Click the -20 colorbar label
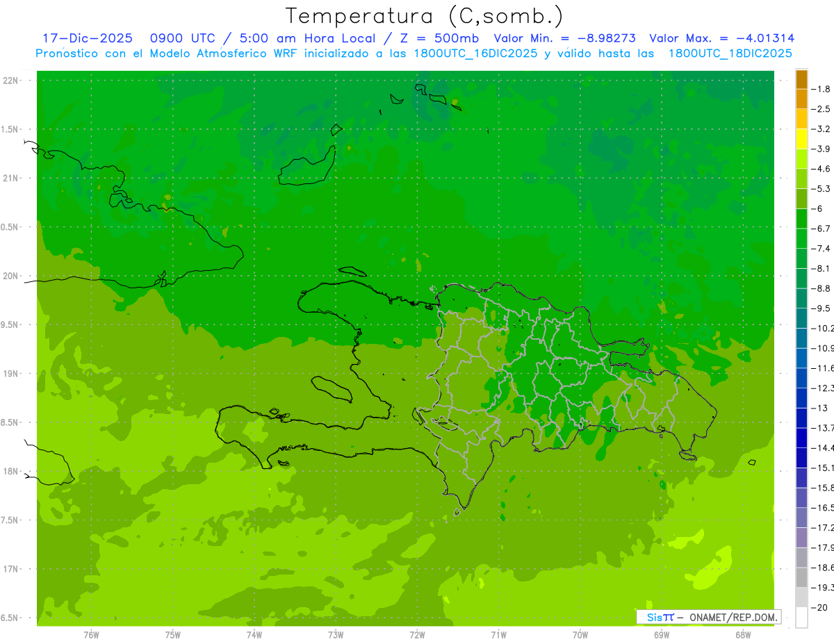Image resolution: width=834 pixels, height=644 pixels. (820, 606)
